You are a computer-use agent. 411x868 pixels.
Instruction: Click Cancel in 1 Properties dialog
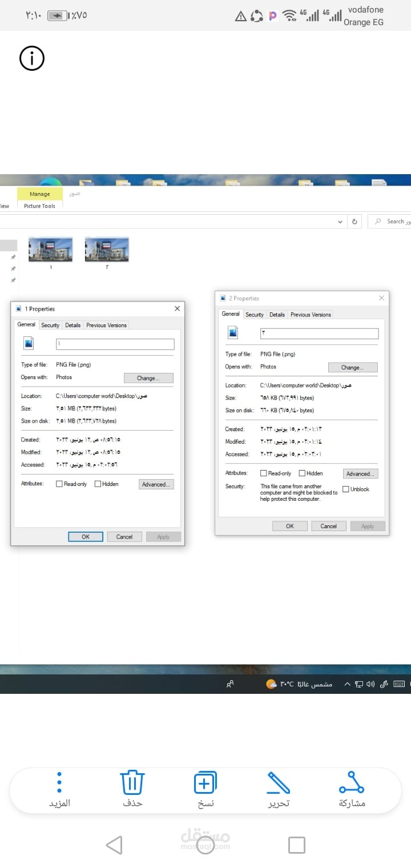pyautogui.click(x=124, y=537)
